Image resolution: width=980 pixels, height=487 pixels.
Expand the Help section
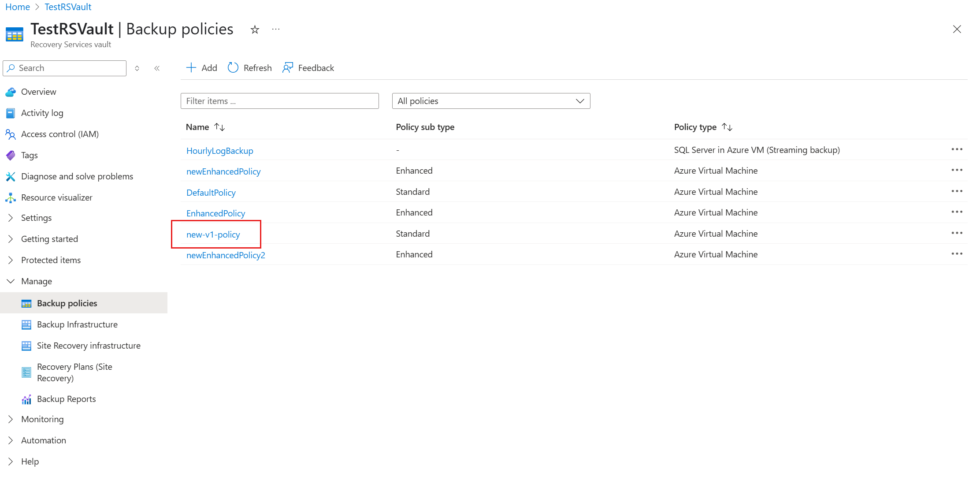pos(11,461)
